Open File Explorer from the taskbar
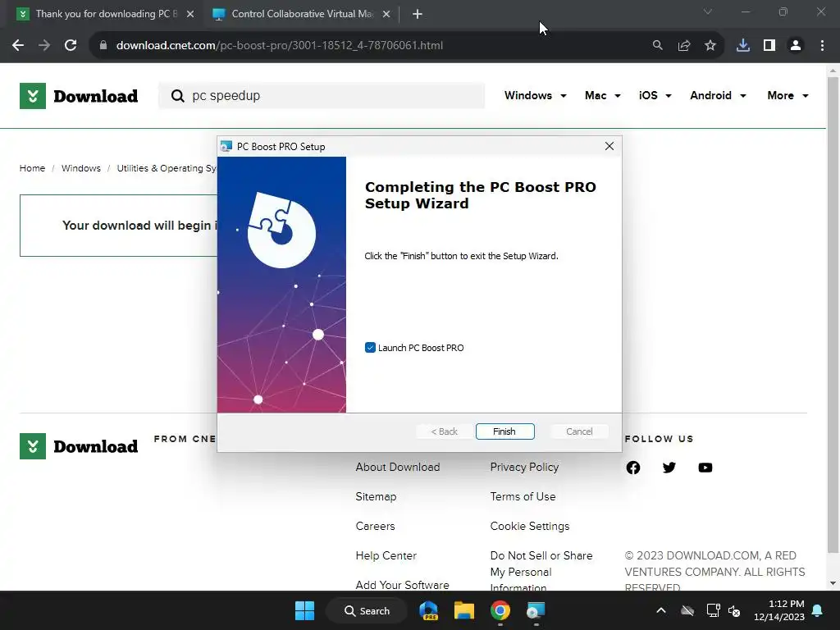This screenshot has width=840, height=630. coord(464,610)
